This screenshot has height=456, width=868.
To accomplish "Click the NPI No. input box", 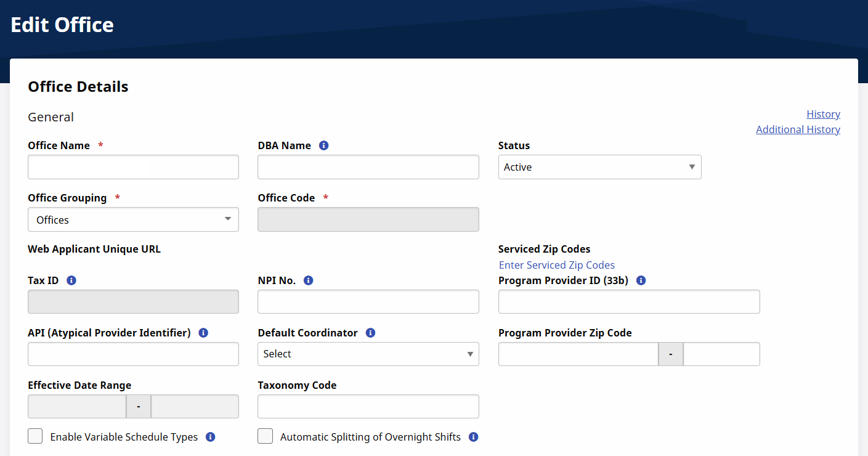I will [x=368, y=302].
